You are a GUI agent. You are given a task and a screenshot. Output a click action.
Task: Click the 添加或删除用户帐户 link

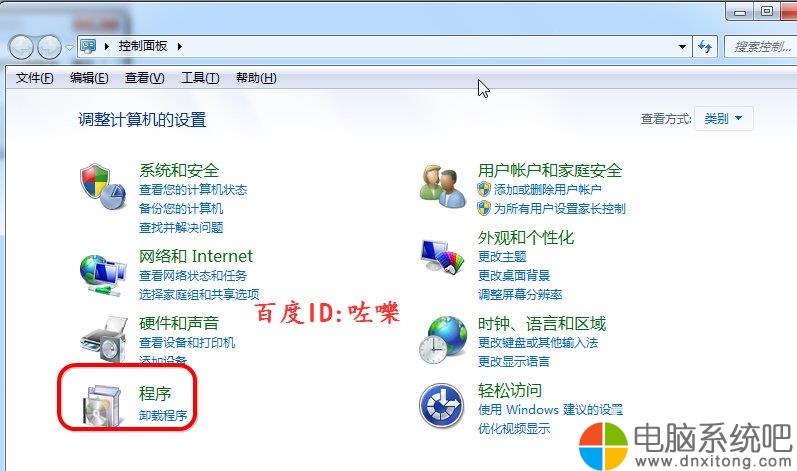coord(547,190)
